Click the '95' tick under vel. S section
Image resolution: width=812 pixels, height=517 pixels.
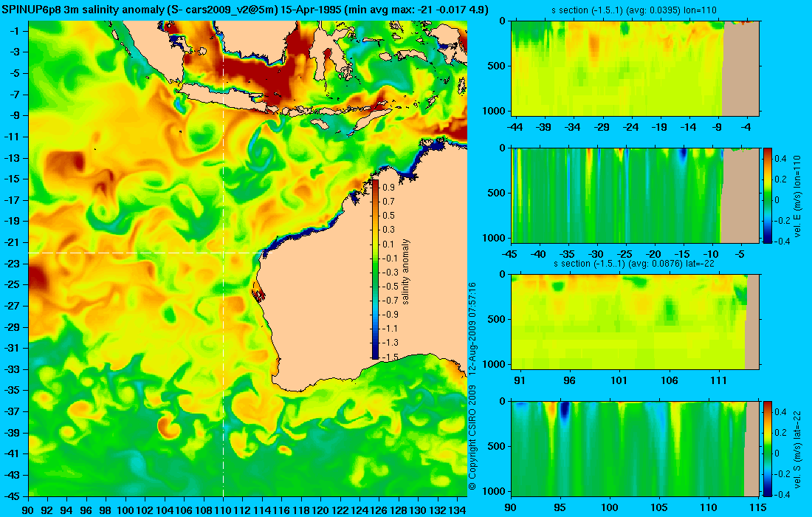coord(560,507)
